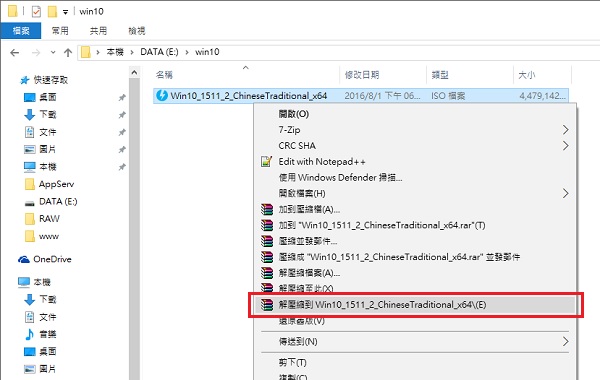This screenshot has width=600, height=380.
Task: Open quick access toolbar customize dropdown
Action: [x=65, y=12]
